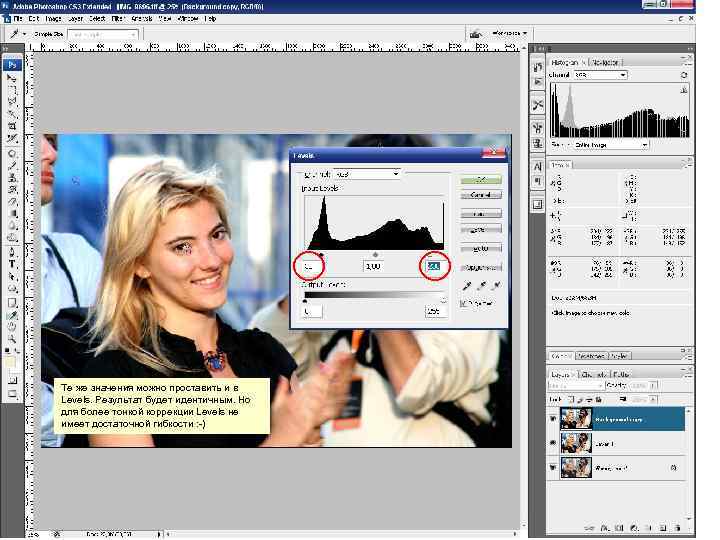Select the Pen tool
The image size is (720, 540).
coord(12,252)
